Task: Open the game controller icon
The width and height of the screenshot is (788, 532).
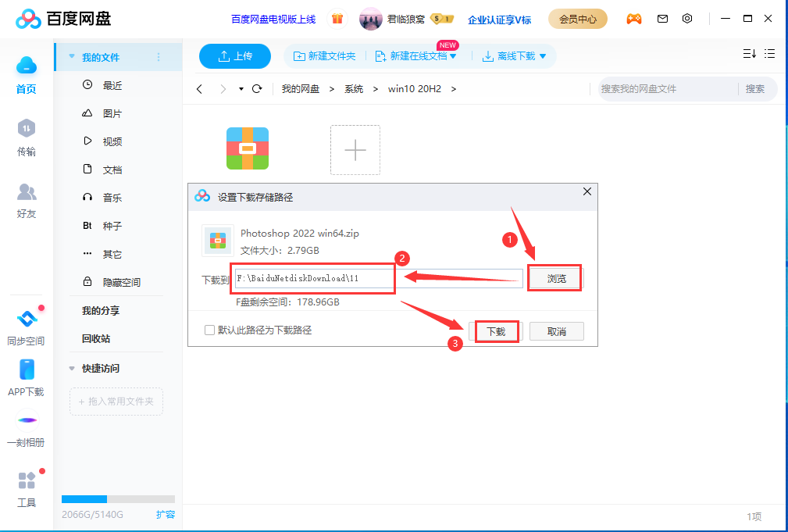Action: pyautogui.click(x=633, y=19)
